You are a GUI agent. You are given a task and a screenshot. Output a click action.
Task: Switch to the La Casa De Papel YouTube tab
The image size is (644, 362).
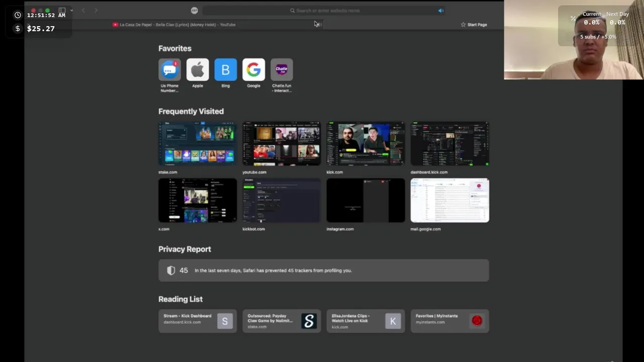(x=174, y=24)
